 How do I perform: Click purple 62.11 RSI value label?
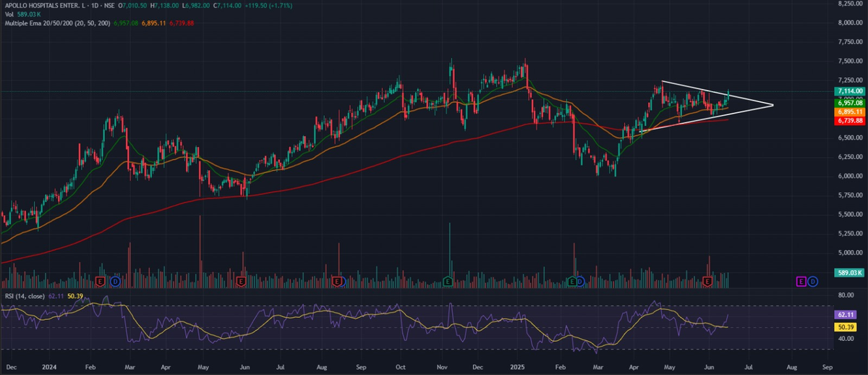pos(845,315)
